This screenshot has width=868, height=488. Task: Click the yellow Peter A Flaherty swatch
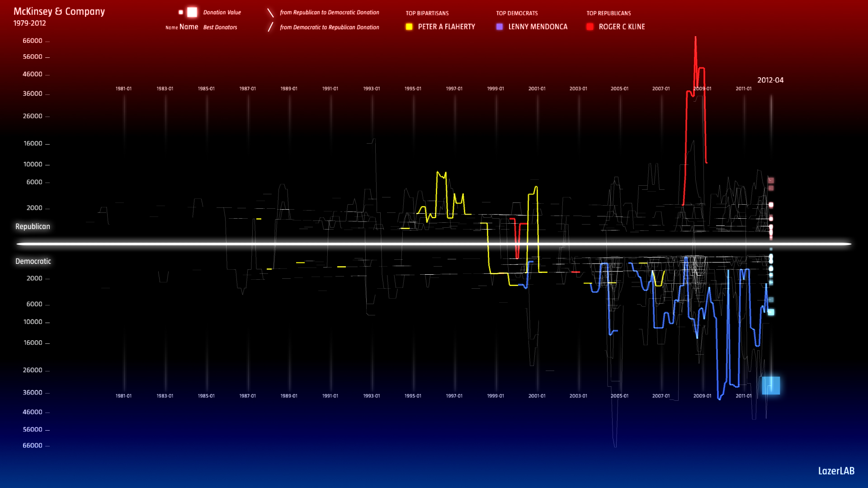click(409, 27)
